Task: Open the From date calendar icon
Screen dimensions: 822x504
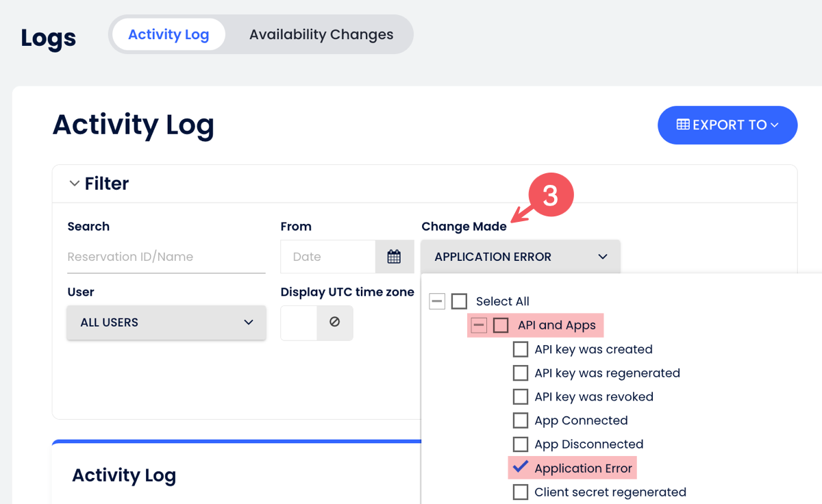Action: point(394,257)
